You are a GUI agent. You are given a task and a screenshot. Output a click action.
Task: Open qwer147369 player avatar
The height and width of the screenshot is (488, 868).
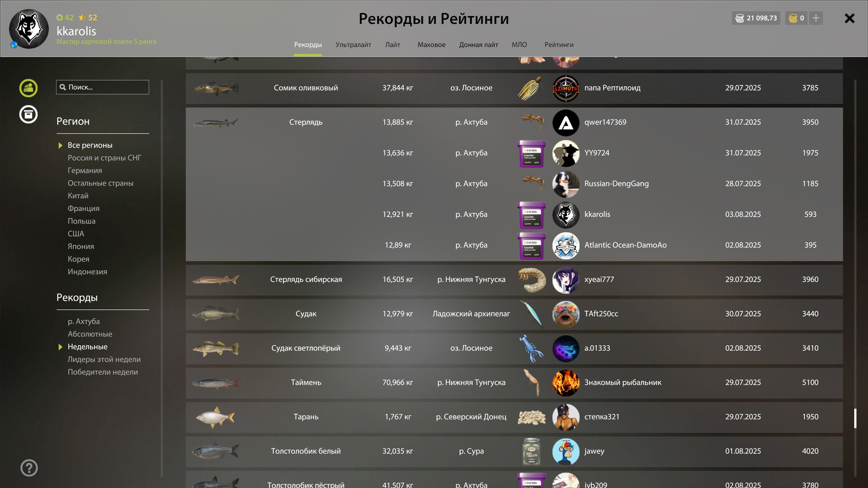coord(566,122)
